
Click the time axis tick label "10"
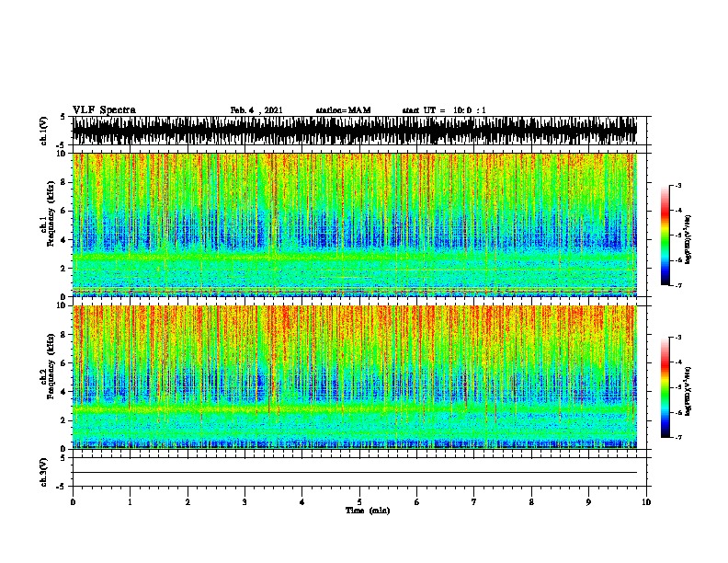[x=646, y=501]
